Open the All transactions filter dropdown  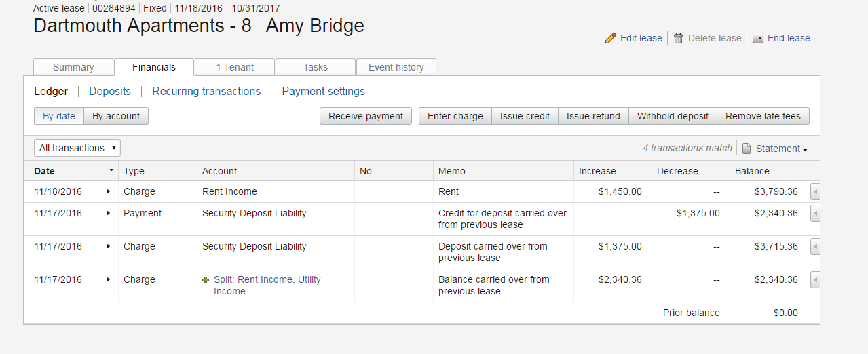point(77,148)
